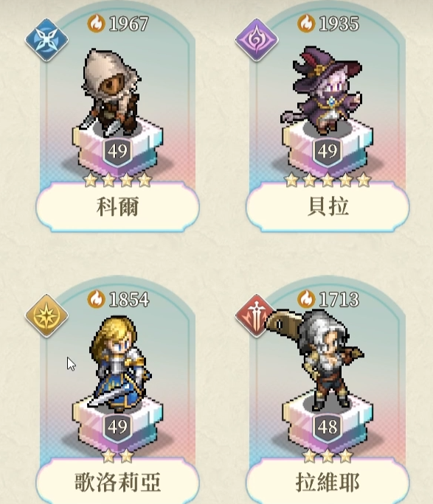Viewport: 433px width, 504px height.
Task: Click the 科爾 name label
Action: (117, 206)
